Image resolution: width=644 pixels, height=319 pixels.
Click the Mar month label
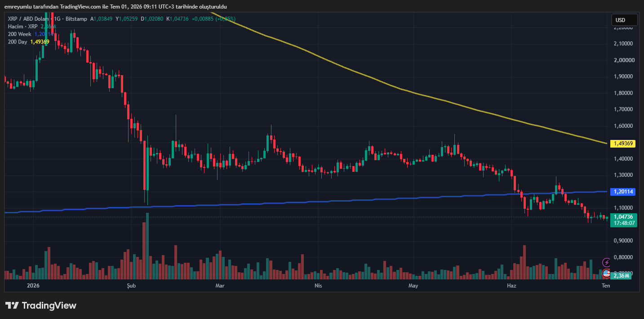click(x=220, y=286)
